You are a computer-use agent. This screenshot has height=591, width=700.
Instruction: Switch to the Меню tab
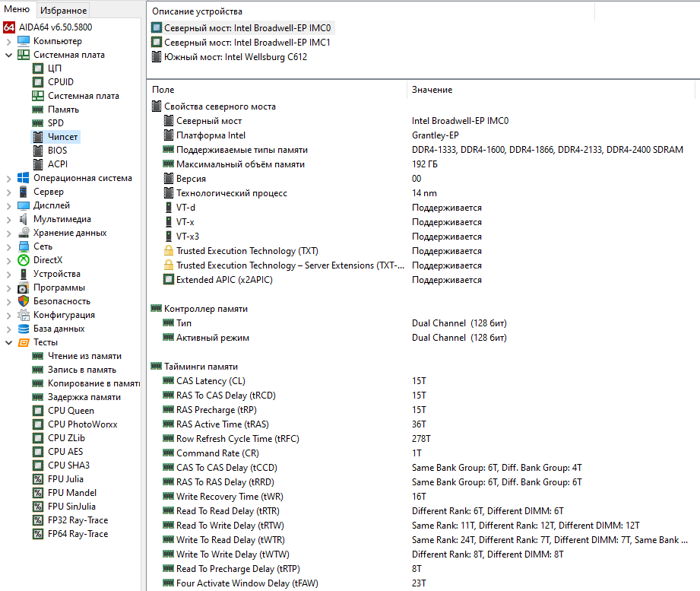17,9
